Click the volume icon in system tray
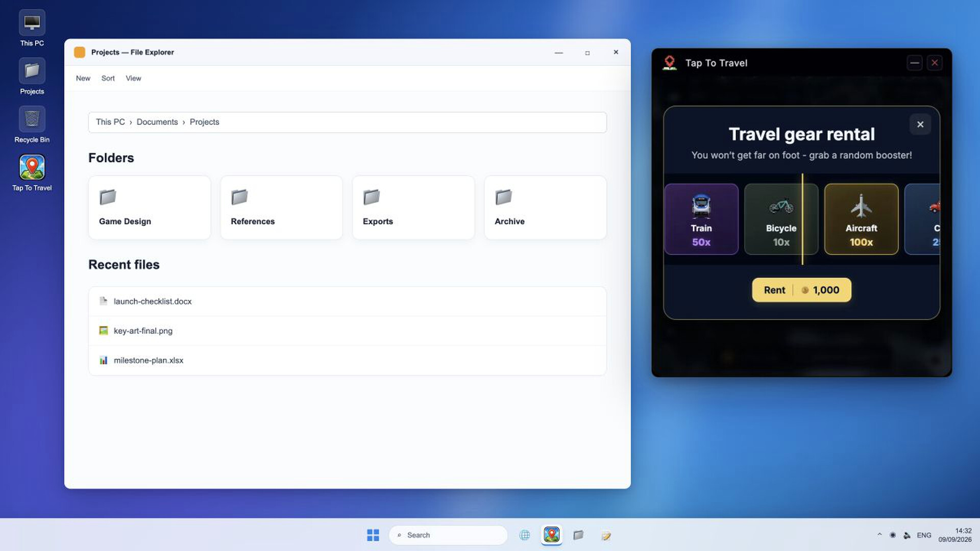 907,535
